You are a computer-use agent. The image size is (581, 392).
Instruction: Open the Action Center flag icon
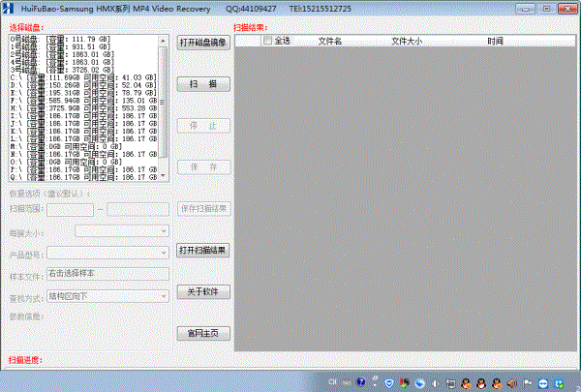pyautogui.click(x=528, y=383)
